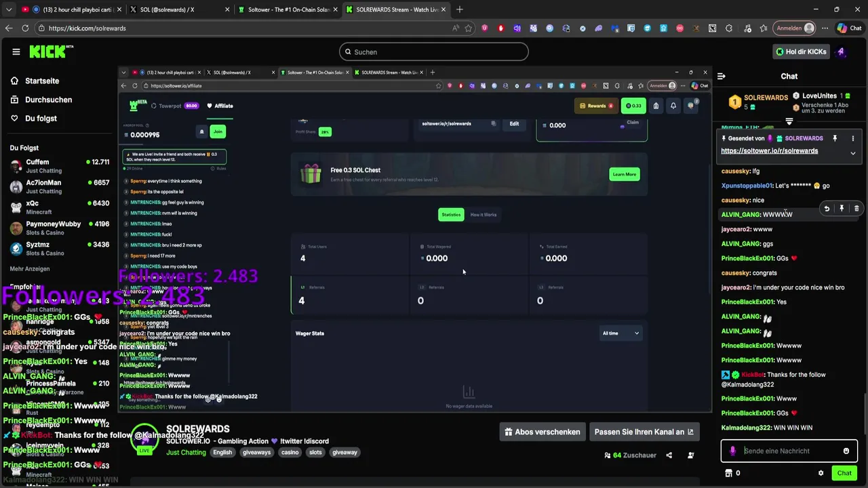Image resolution: width=868 pixels, height=488 pixels.
Task: Click the purple microphone chat identity icon
Action: 732,451
